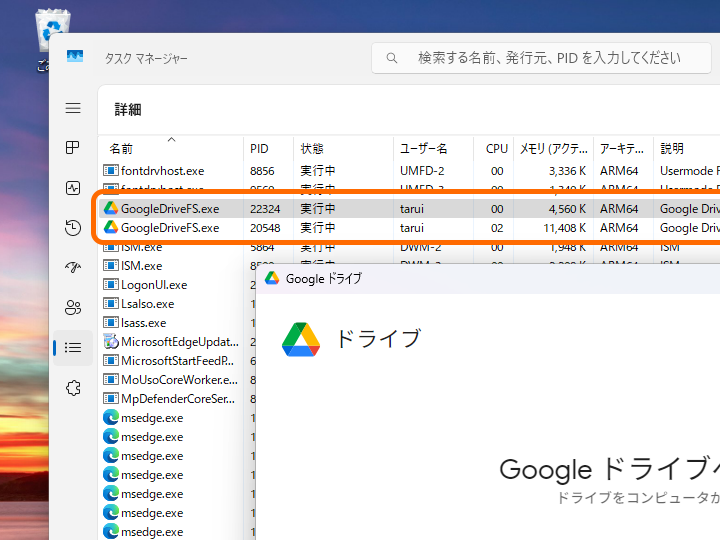Click the large Google Drive logo
The width and height of the screenshot is (720, 540).
(301, 339)
